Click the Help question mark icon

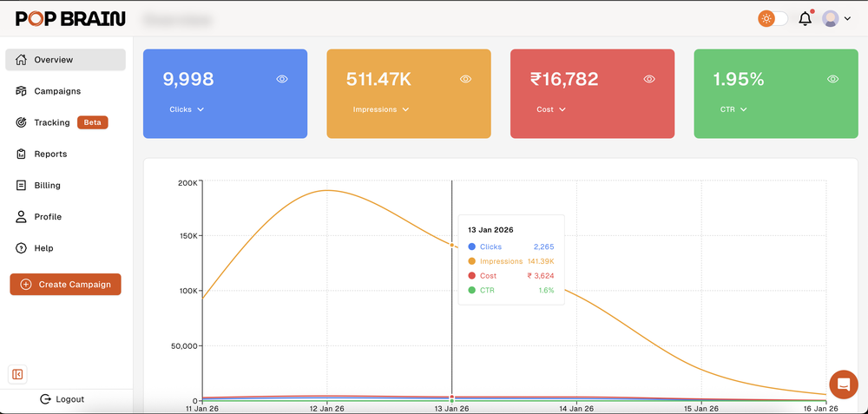point(21,248)
